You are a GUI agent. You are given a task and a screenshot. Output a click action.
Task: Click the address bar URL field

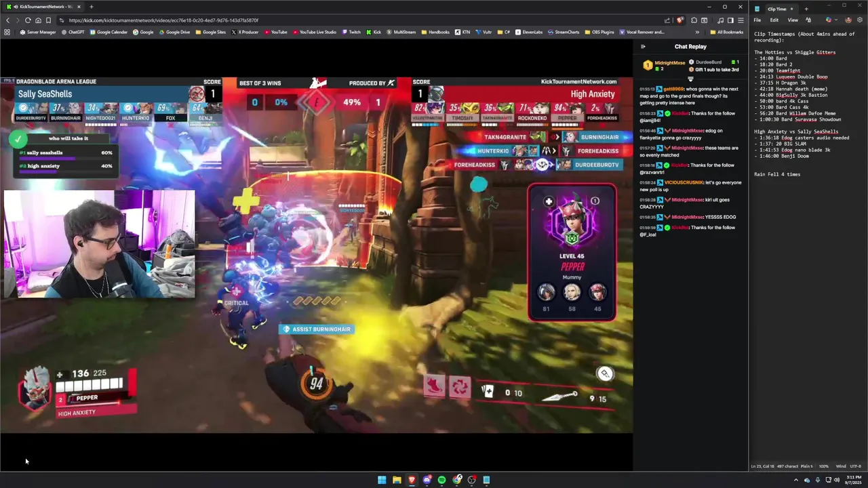tap(359, 20)
